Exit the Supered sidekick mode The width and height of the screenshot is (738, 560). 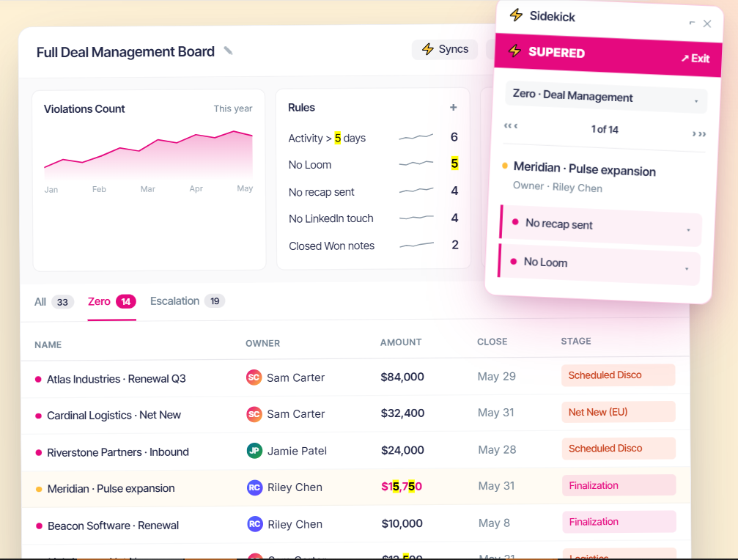(x=695, y=59)
